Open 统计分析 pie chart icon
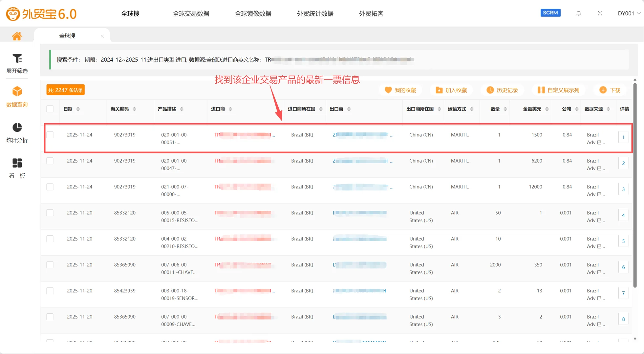 17,128
